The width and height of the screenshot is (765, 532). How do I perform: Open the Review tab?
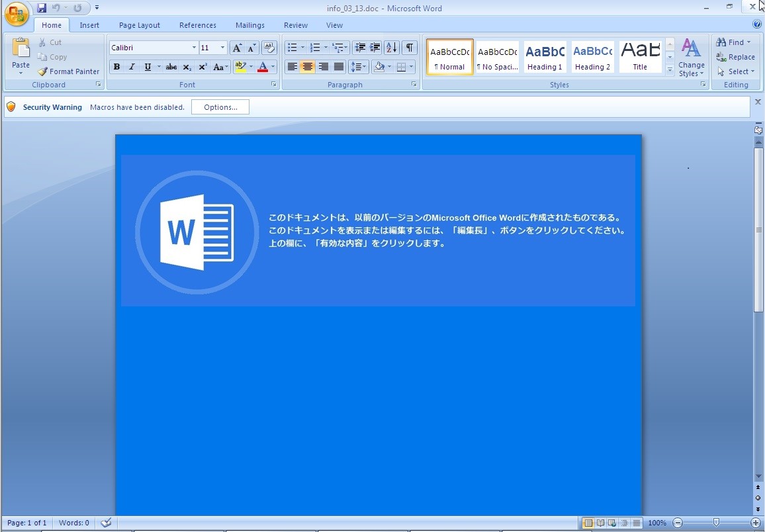click(295, 25)
